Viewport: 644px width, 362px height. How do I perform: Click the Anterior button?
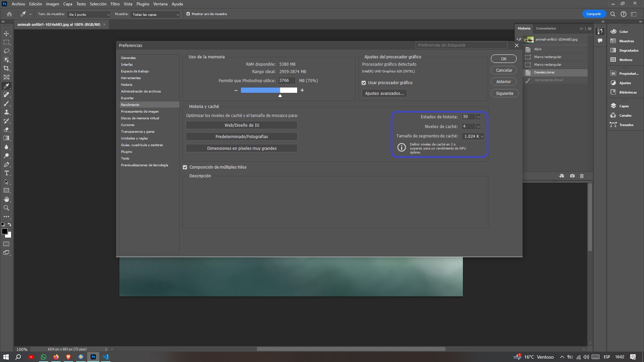click(504, 81)
